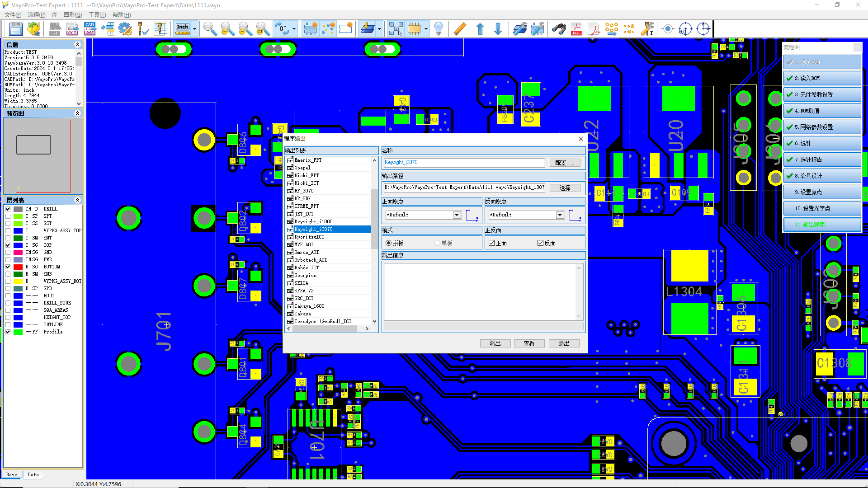This screenshot has height=488, width=868.
Task: Click the 输出 button
Action: click(495, 343)
